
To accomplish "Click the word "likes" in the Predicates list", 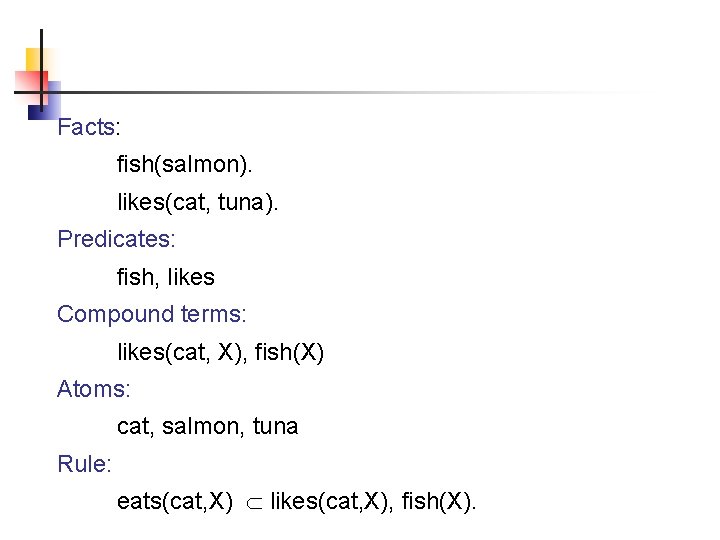I will coord(191,277).
